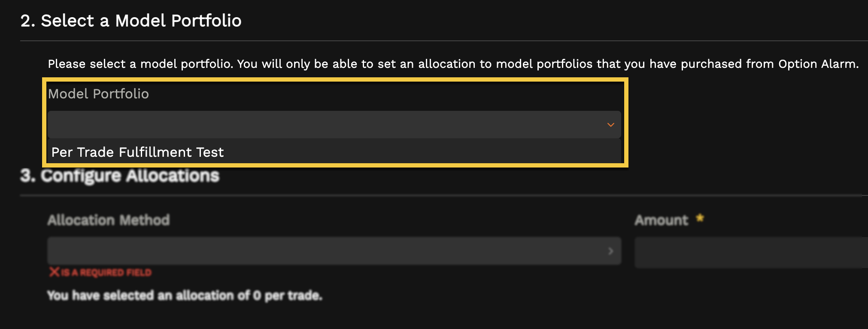Click the "Model Portfolio" label

[99, 94]
